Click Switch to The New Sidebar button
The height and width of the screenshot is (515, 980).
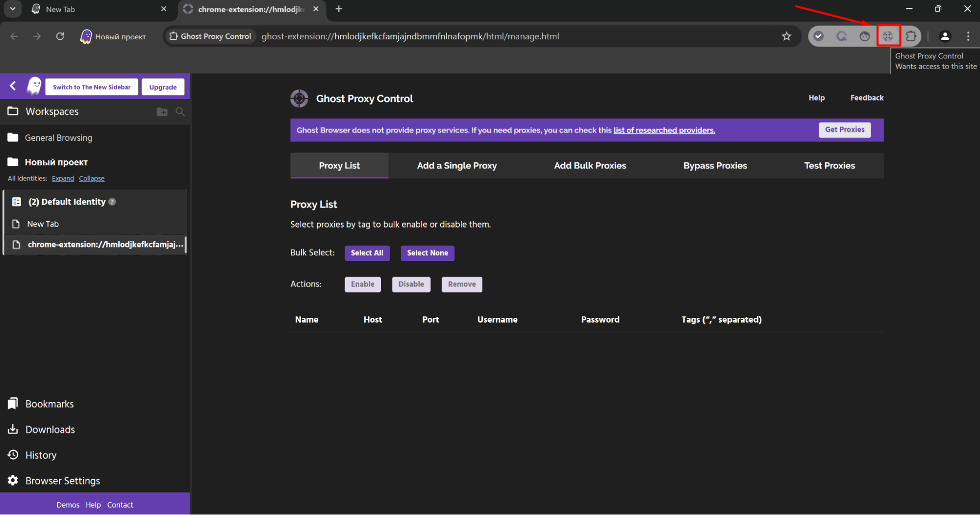92,87
